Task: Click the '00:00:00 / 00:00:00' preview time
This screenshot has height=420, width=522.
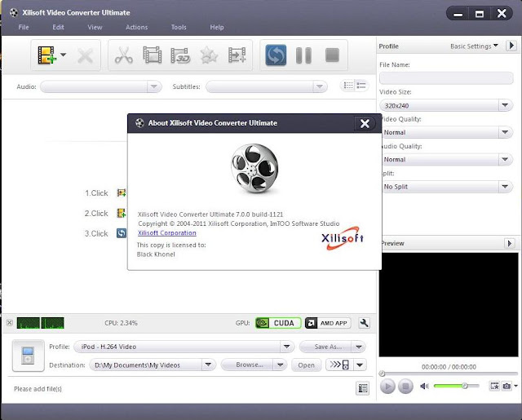Action: click(x=449, y=367)
